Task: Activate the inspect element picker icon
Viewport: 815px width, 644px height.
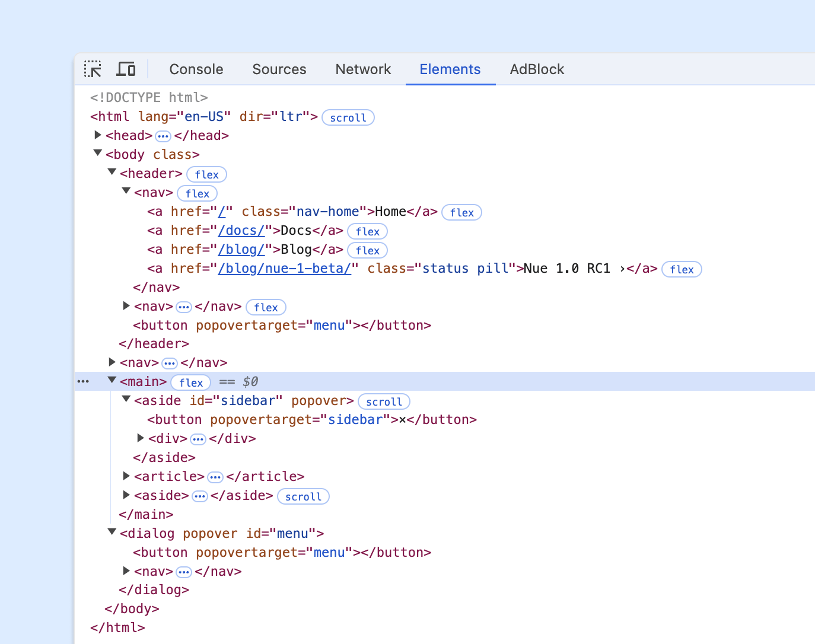Action: point(93,69)
